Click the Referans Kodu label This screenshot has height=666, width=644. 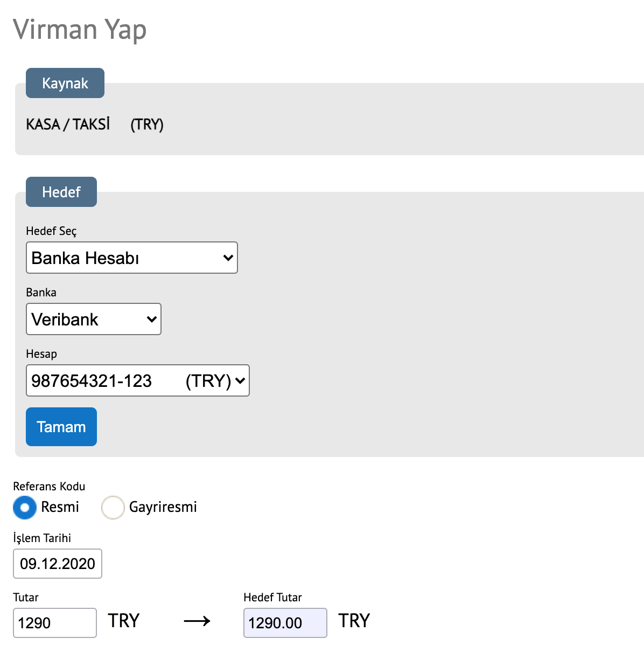[49, 486]
